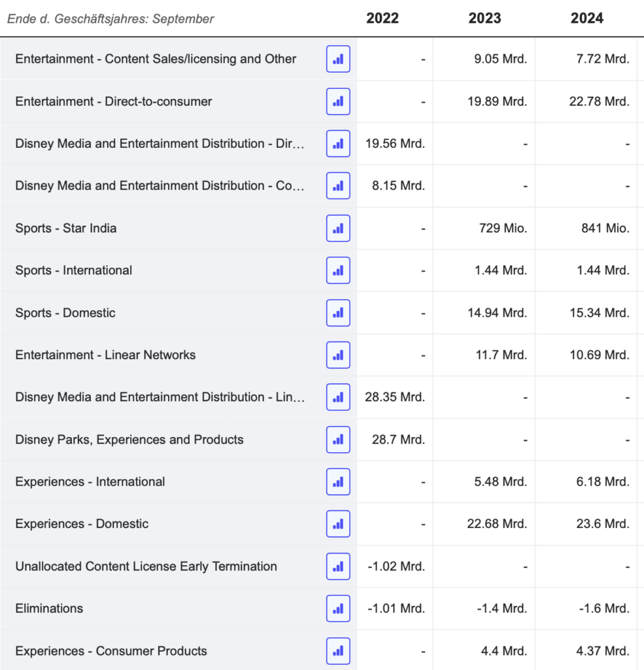The width and height of the screenshot is (644, 670).
Task: Select the 2022 column header
Action: [382, 18]
